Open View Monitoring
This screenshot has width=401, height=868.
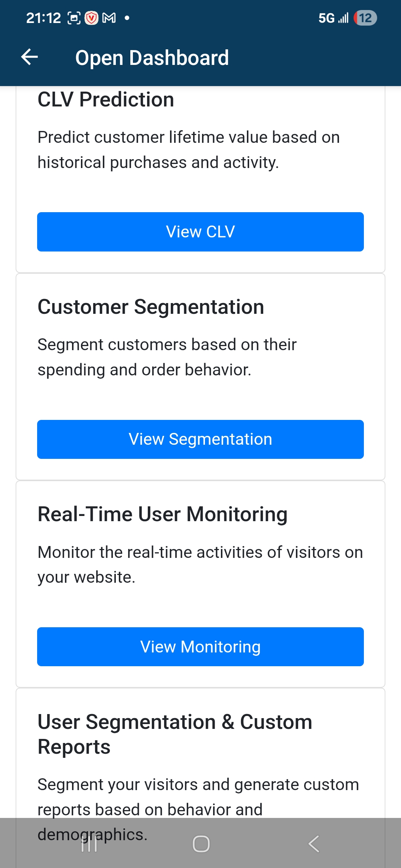coord(200,647)
